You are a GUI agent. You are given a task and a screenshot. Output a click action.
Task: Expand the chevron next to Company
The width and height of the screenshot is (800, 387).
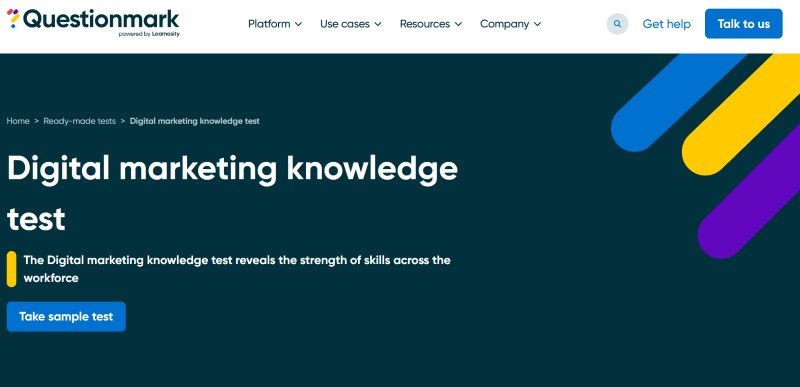coord(537,24)
